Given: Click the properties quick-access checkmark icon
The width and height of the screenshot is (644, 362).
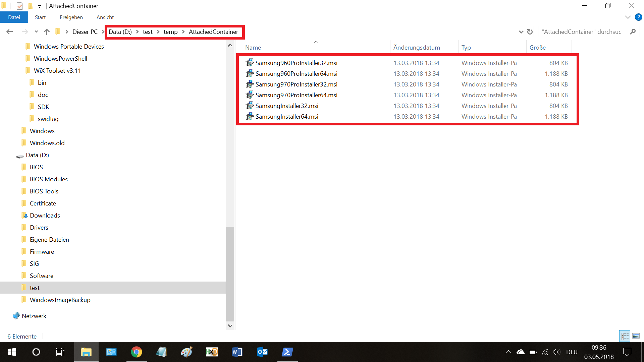Looking at the screenshot, I should coord(19,6).
